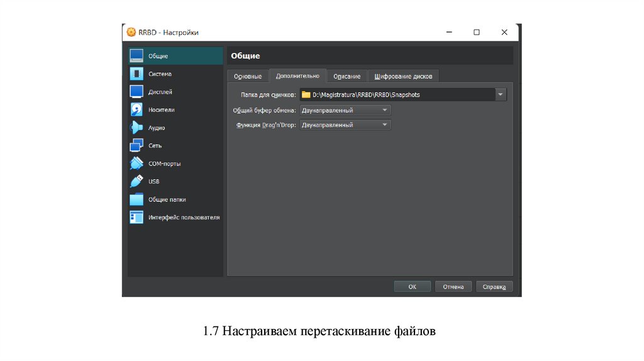The width and height of the screenshot is (644, 361).
Task: Expand the Папка для снимков dropdown arrow
Action: pyautogui.click(x=500, y=94)
